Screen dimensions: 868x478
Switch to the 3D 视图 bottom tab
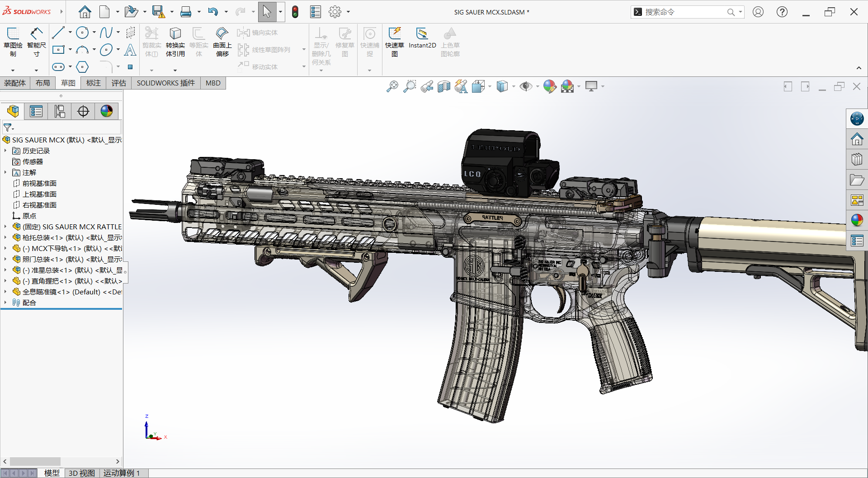(x=81, y=473)
